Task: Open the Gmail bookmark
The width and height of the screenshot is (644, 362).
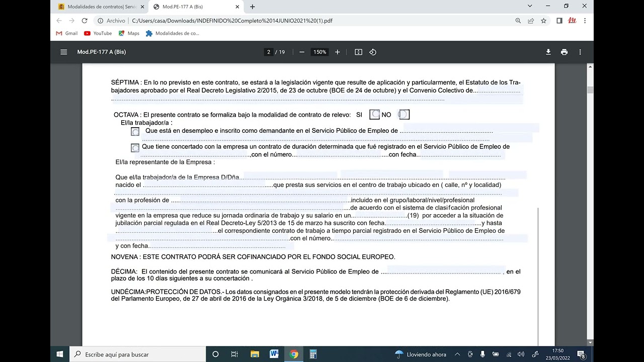Action: (x=66, y=33)
